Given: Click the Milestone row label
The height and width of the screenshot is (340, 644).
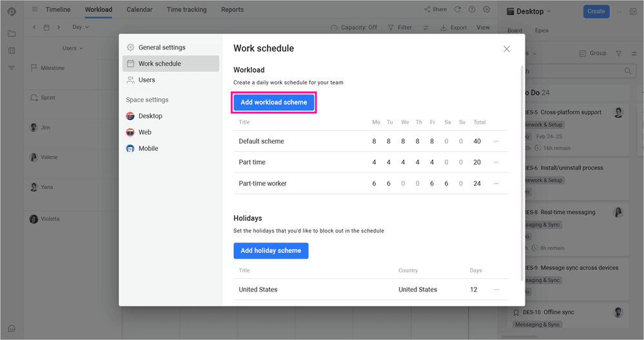Looking at the screenshot, I should point(53,68).
